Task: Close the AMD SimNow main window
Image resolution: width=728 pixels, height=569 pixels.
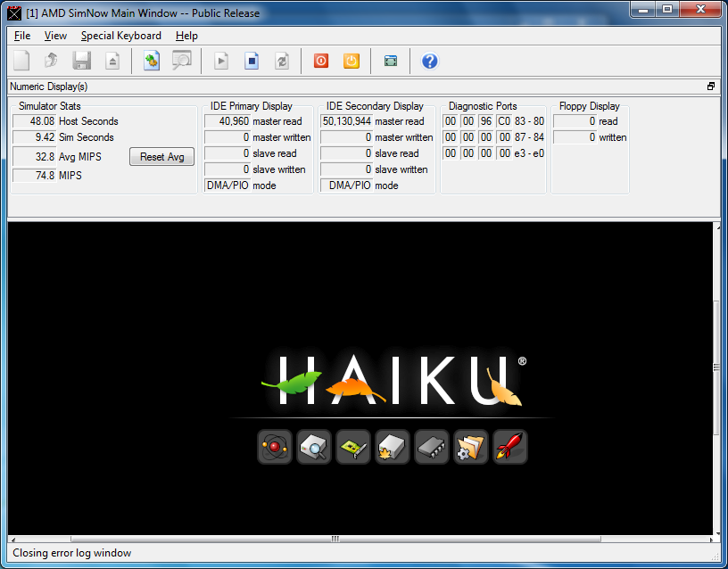Action: [x=701, y=9]
